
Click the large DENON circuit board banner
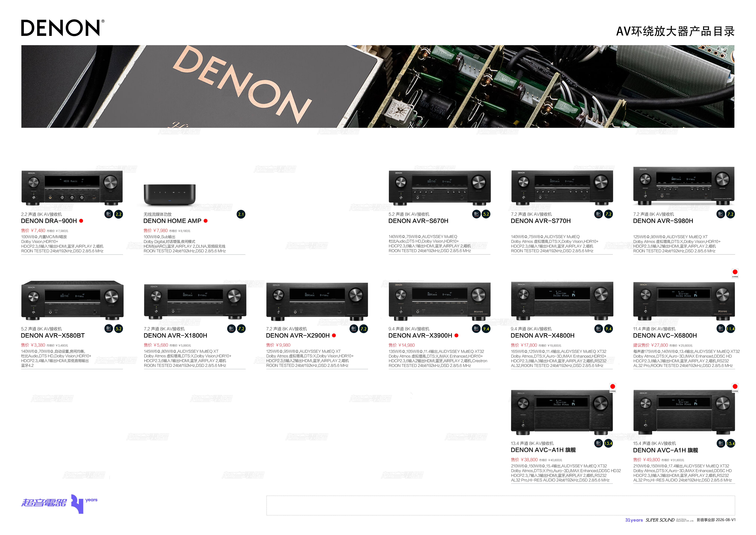point(378,86)
